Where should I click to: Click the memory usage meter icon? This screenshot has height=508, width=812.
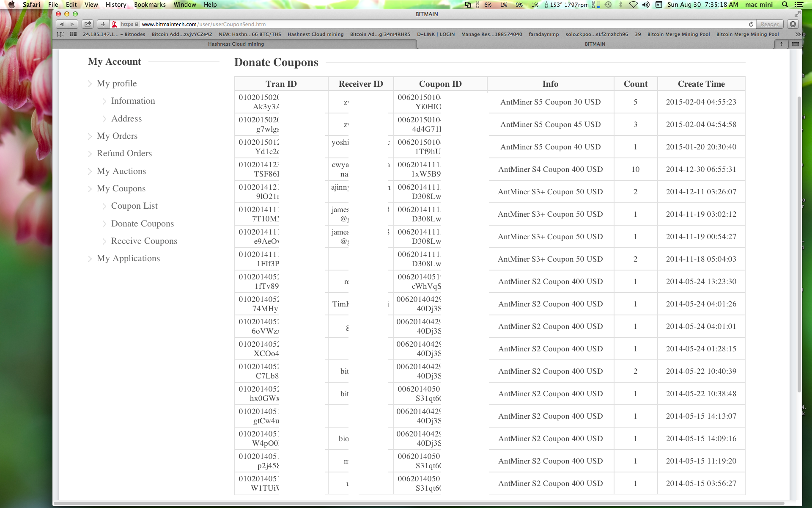point(596,5)
